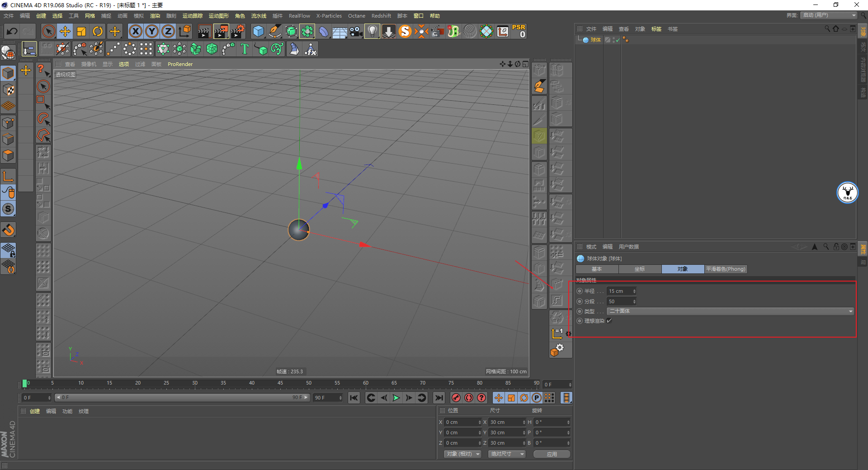Click the PSR 0 reset icon

point(519,31)
